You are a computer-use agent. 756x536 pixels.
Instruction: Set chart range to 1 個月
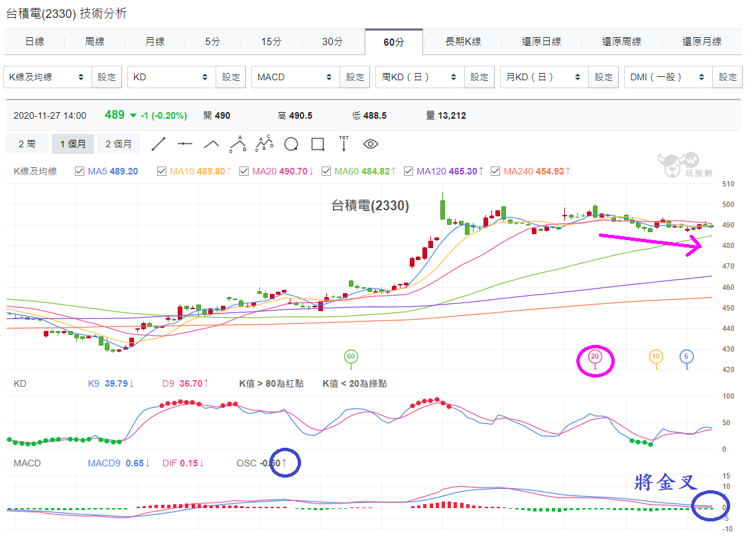click(73, 144)
